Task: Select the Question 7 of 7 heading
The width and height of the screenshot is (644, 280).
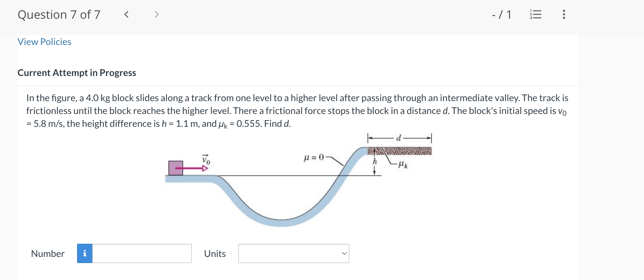Action: (x=59, y=15)
